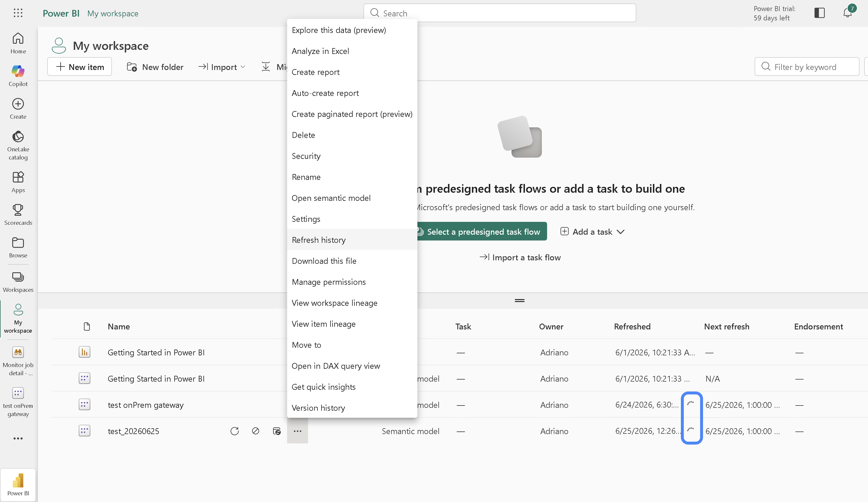This screenshot has width=868, height=502.
Task: Select View workspace lineage
Action: click(x=352, y=303)
